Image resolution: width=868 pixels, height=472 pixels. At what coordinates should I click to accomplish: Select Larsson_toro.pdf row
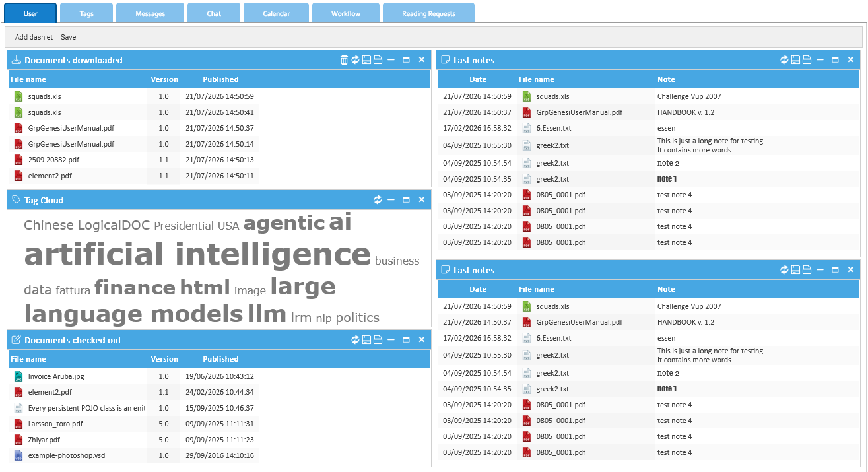[x=134, y=424]
